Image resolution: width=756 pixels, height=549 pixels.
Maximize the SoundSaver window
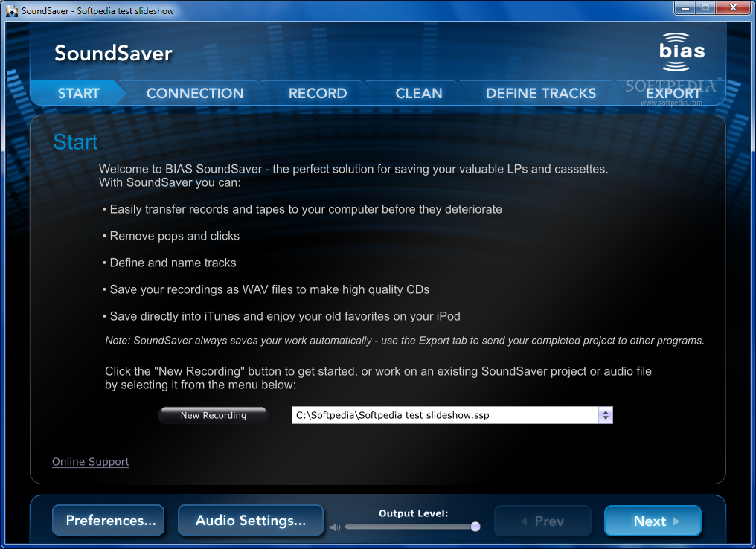705,7
